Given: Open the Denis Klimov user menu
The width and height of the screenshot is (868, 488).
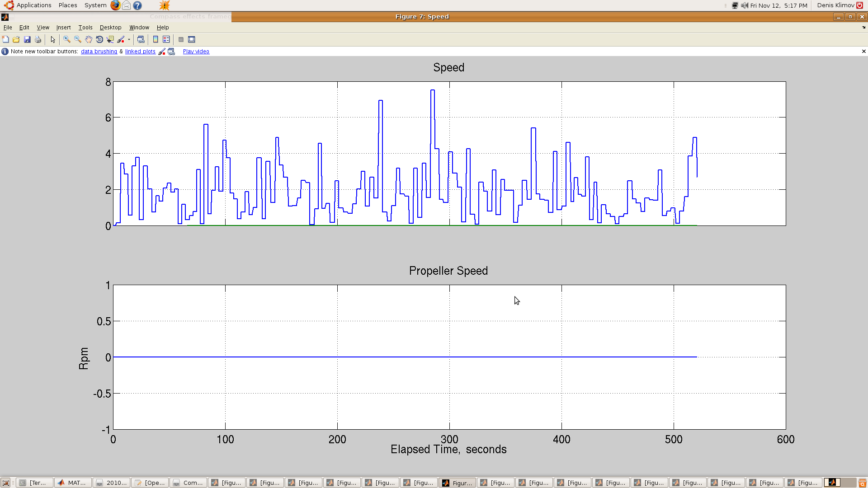Looking at the screenshot, I should pos(840,5).
